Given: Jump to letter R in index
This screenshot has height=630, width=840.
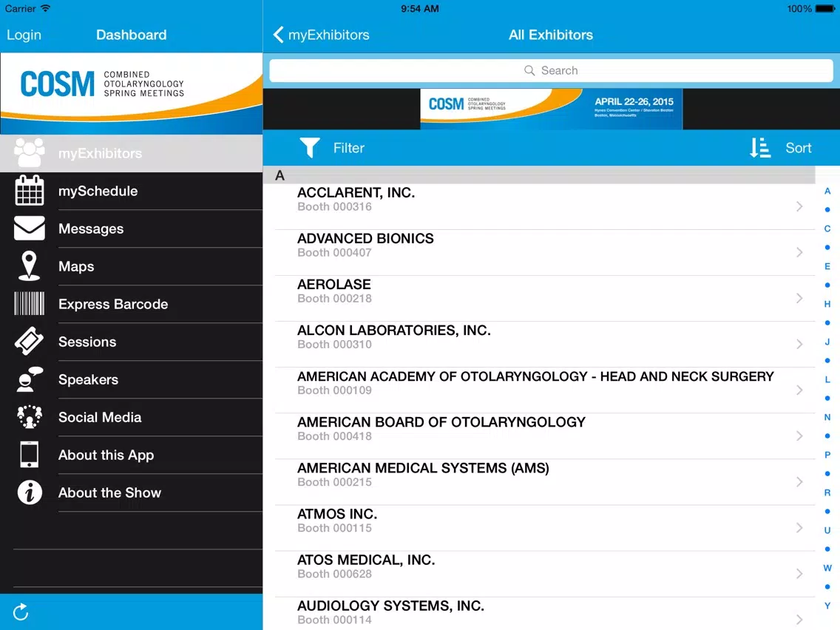Looking at the screenshot, I should pos(827,492).
